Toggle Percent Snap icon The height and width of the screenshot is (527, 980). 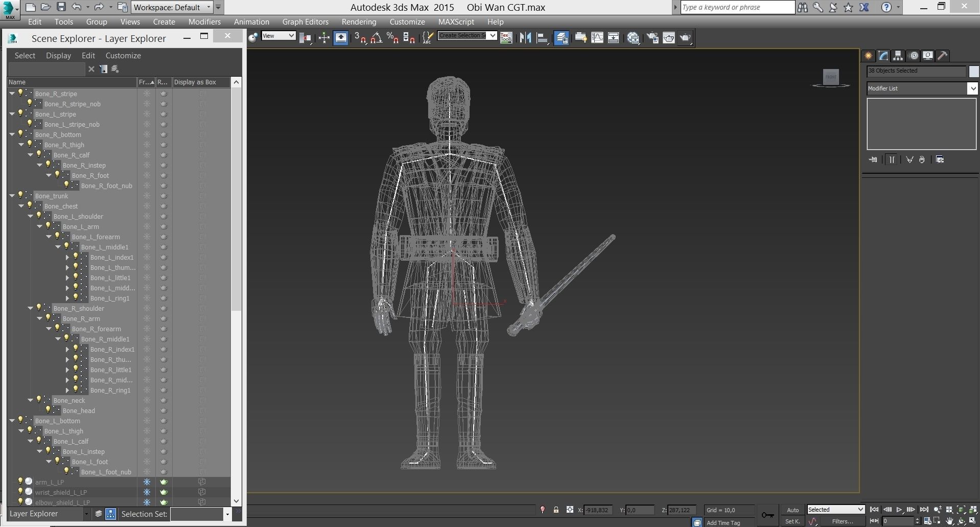coord(392,38)
